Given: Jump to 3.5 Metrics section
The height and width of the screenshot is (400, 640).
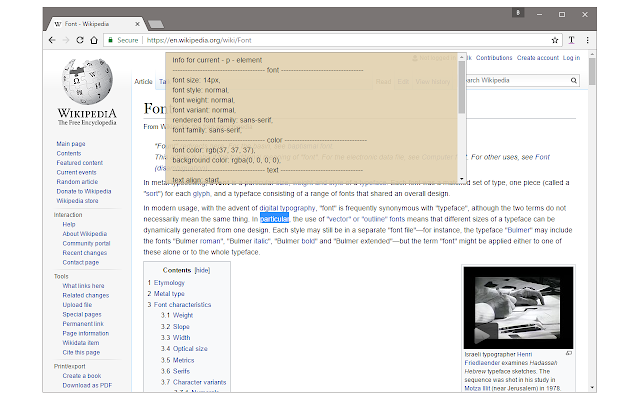Looking at the screenshot, I should (x=178, y=360).
